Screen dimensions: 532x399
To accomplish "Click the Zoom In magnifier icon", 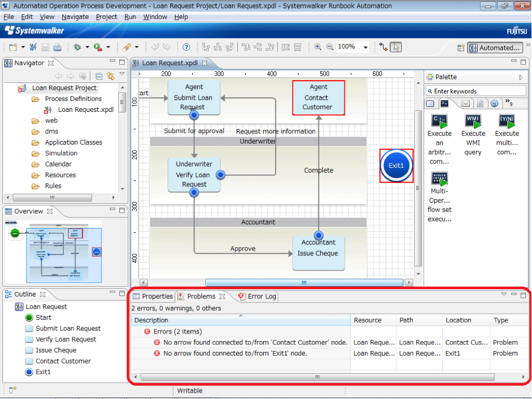I will (x=318, y=47).
